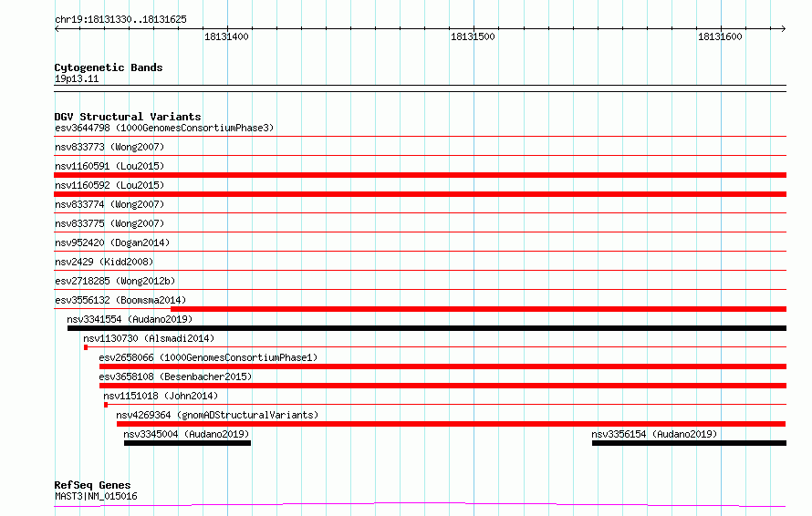Select nsv1130730 (Alsmadi2014) variant label
This screenshot has height=516, width=812.
point(149,338)
